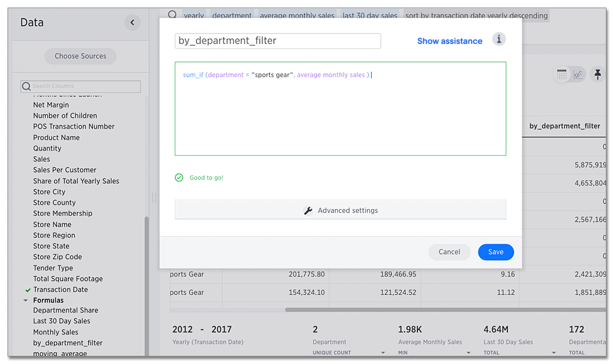614x364 pixels.
Task: Open Advanced settings via the wrench icon
Action: point(308,210)
